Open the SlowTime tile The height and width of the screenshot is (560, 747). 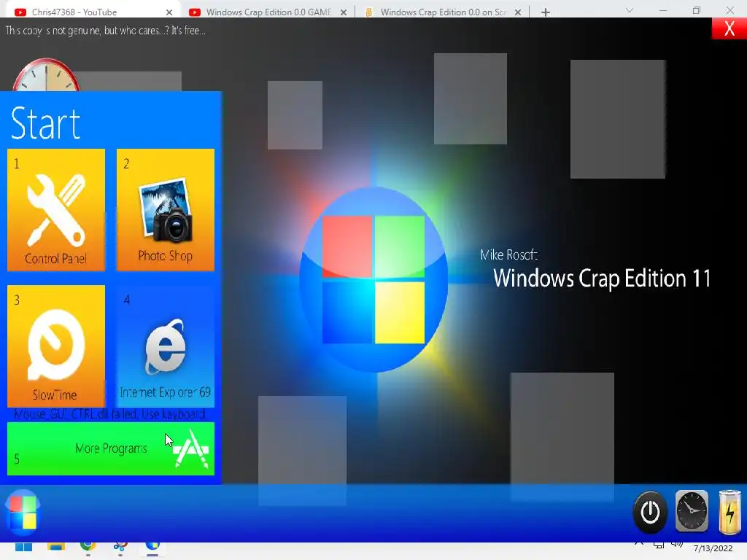pyautogui.click(x=55, y=346)
